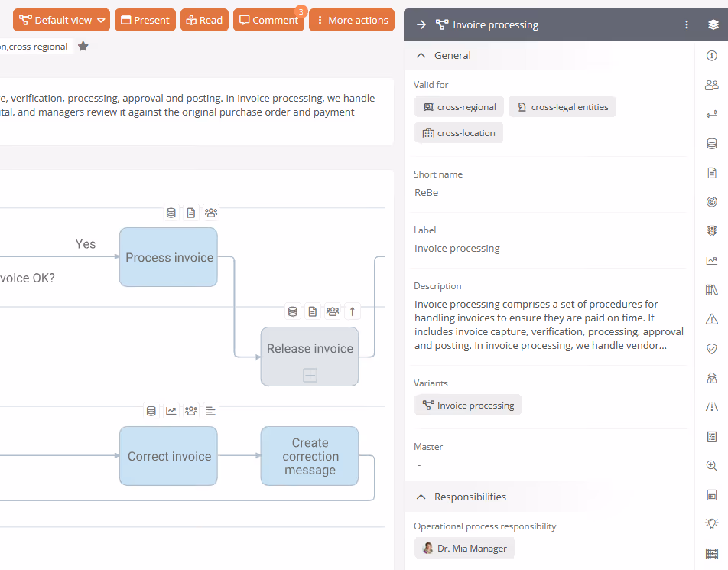Image resolution: width=728 pixels, height=570 pixels.
Task: Collapse the Responsibilities section
Action: (421, 497)
